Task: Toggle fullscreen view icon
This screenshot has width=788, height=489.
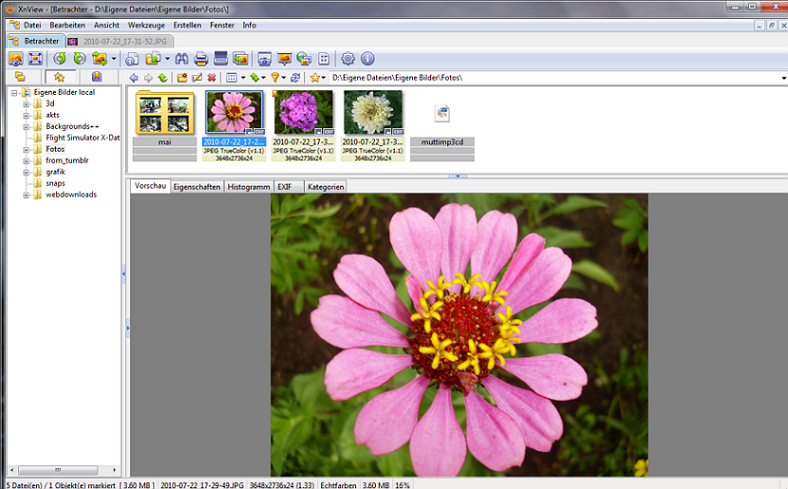Action: tap(36, 59)
